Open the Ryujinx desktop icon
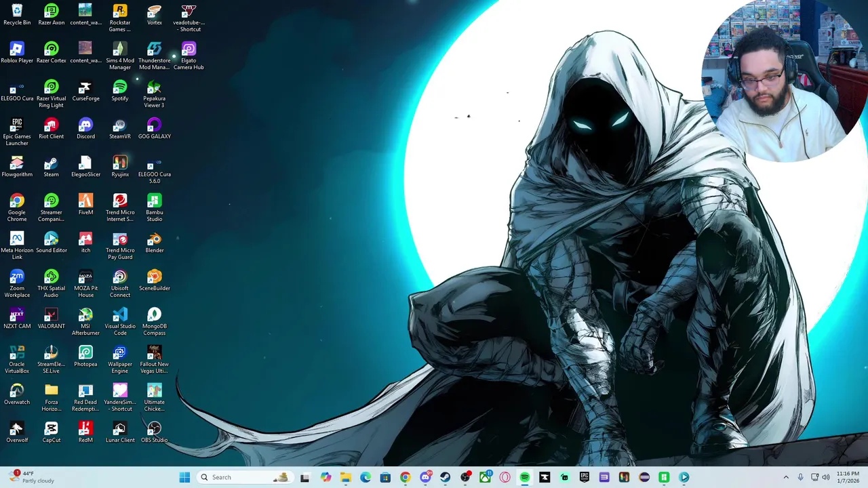 point(120,167)
